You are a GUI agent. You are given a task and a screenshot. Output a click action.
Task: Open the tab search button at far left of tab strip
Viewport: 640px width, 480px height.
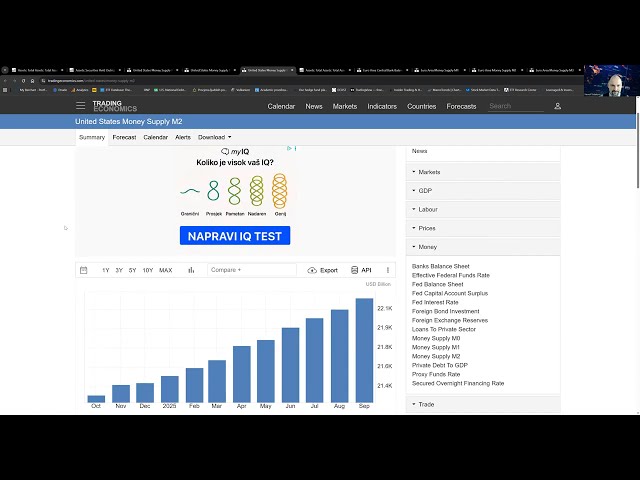click(x=5, y=70)
